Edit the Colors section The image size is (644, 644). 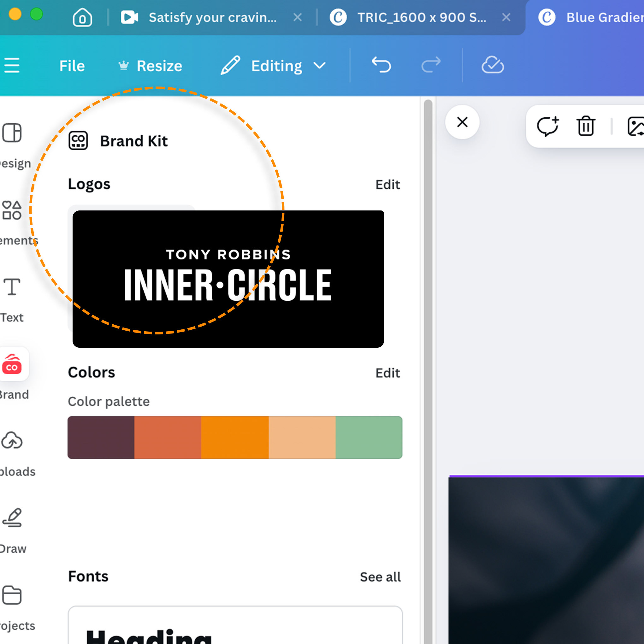click(387, 373)
